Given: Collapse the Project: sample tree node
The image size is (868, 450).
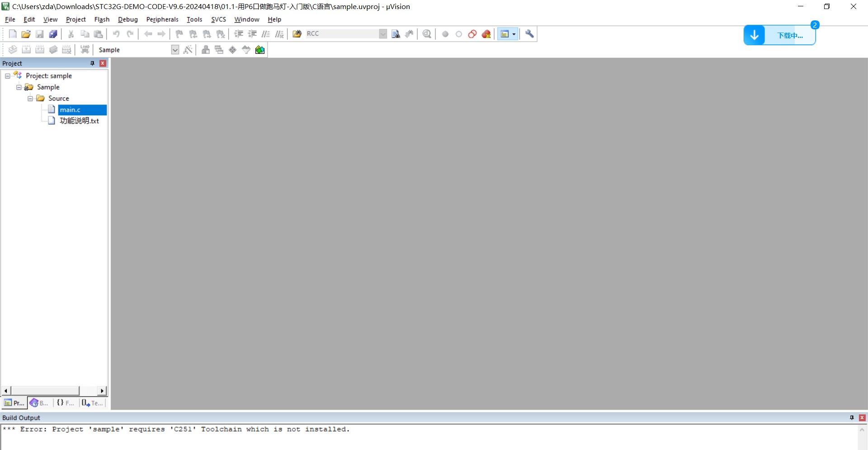Looking at the screenshot, I should (x=8, y=76).
